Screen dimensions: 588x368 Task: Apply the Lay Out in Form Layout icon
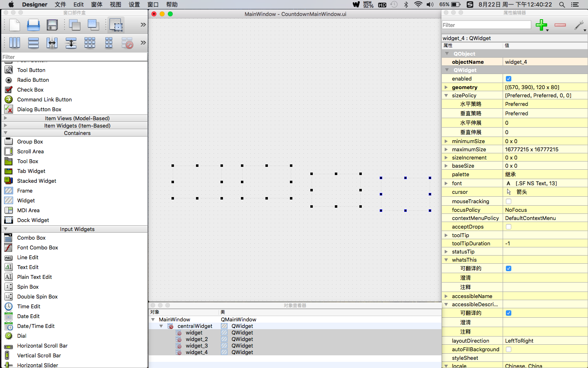(x=109, y=43)
